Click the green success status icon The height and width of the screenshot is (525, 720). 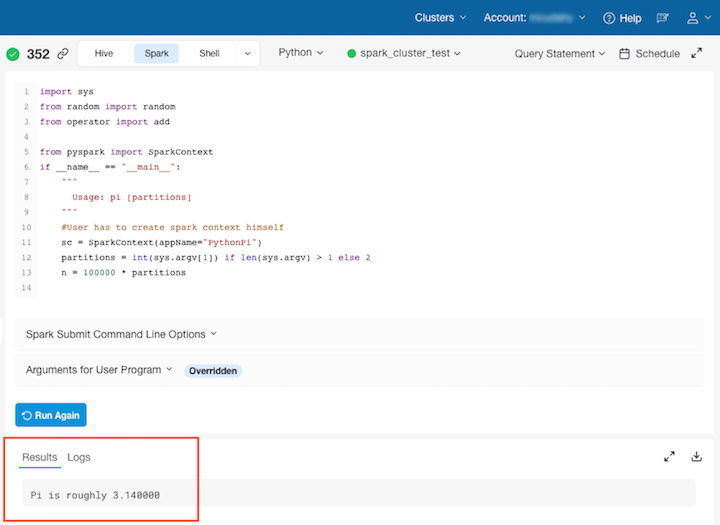pyautogui.click(x=13, y=54)
